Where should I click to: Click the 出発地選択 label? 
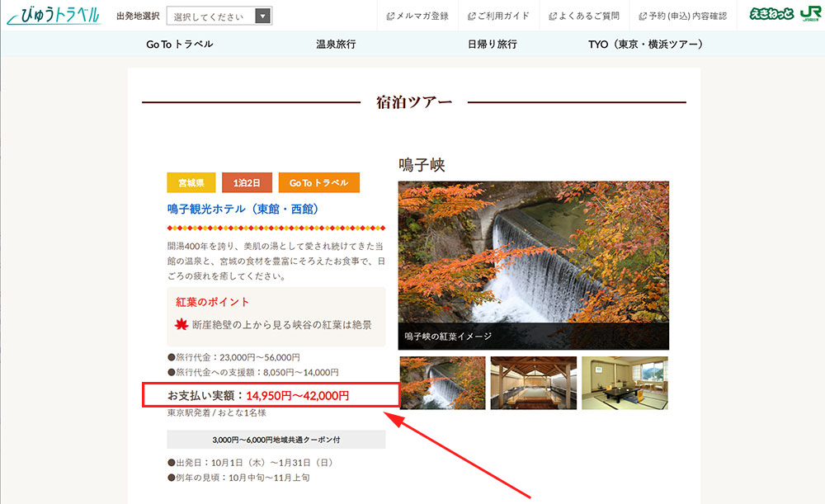138,16
